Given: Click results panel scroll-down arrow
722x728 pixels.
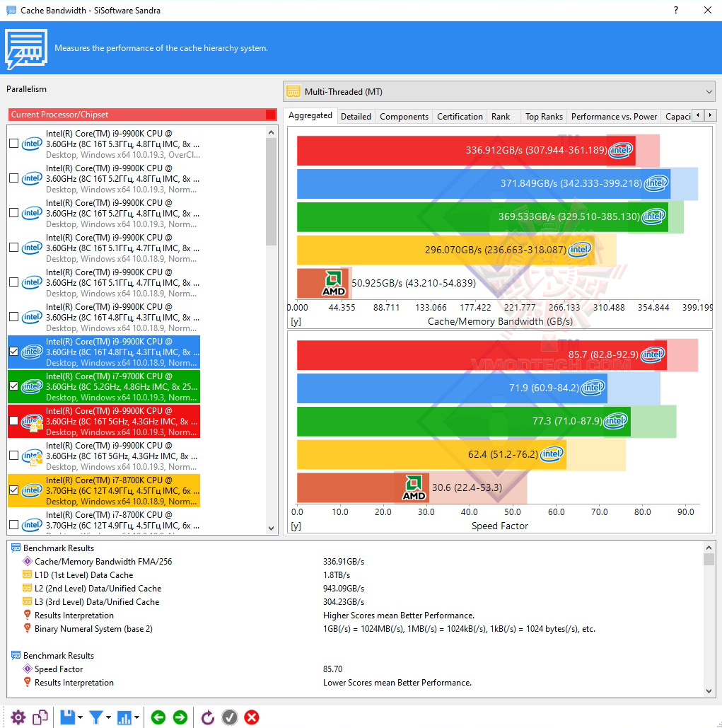Looking at the screenshot, I should point(709,691).
